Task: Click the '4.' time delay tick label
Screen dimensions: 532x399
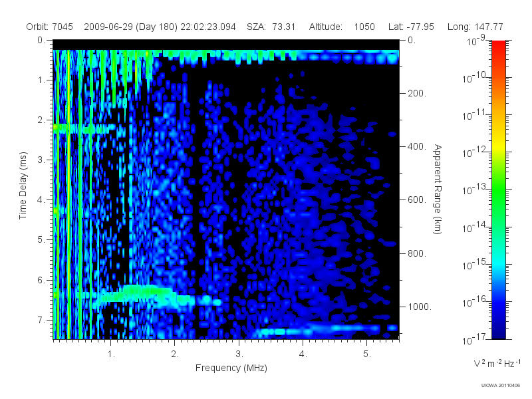Action: pyautogui.click(x=41, y=200)
